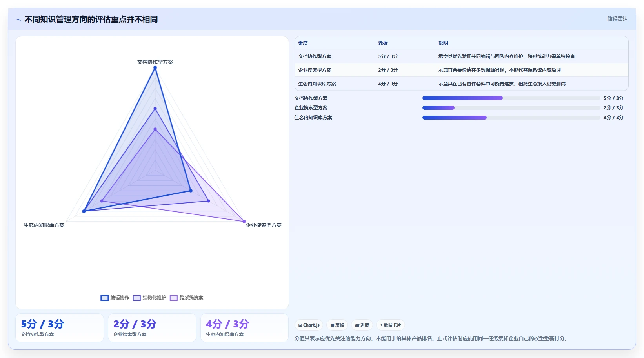Click the 2分 / 3分 value after progress bar
The height and width of the screenshot is (358, 644).
pos(613,108)
